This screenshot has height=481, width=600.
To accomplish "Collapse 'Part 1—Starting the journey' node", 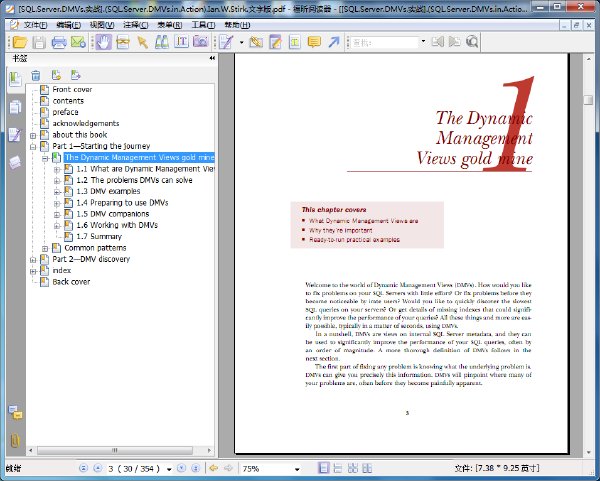I will (33, 147).
